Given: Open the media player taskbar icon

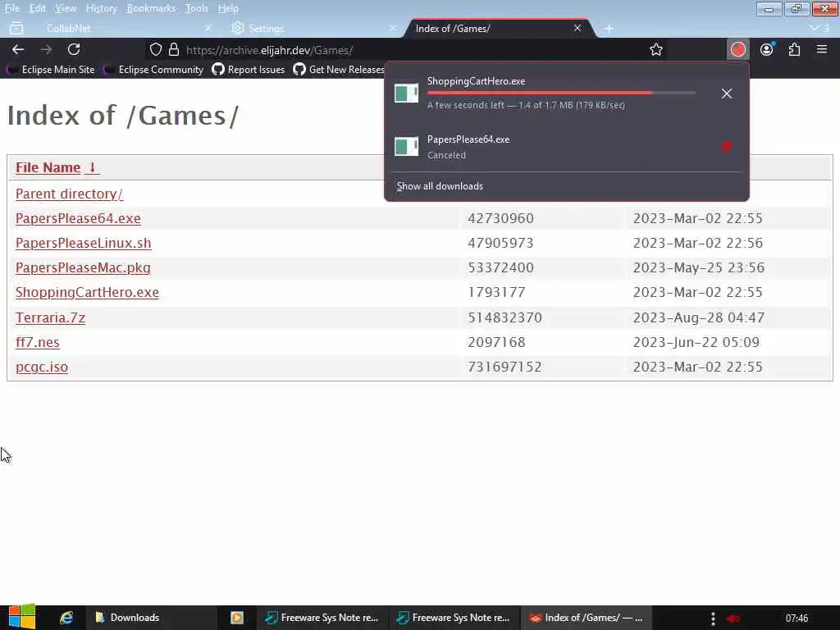Looking at the screenshot, I should pyautogui.click(x=237, y=618).
